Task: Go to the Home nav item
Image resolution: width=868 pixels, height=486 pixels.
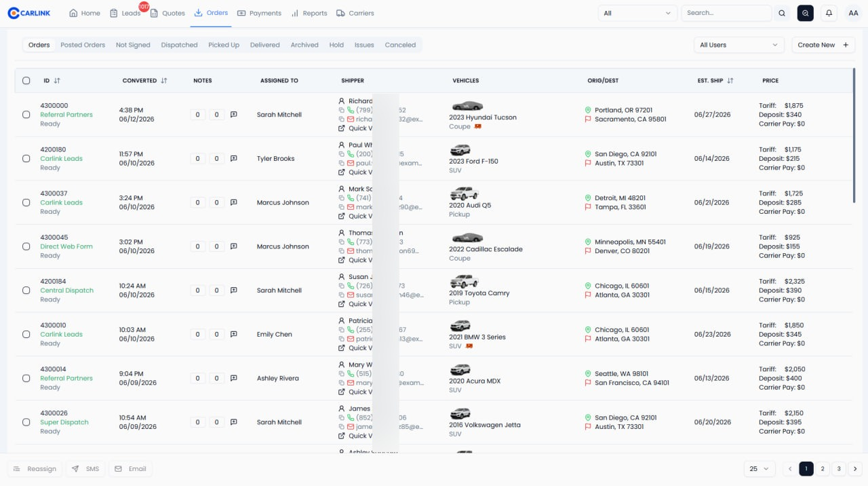Action: [85, 13]
